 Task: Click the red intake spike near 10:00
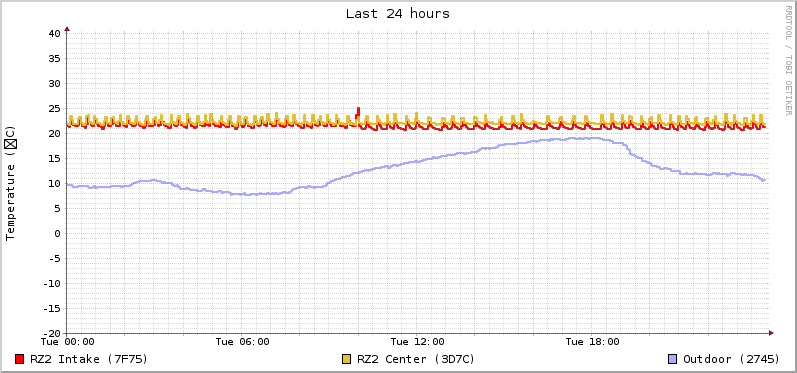click(358, 113)
